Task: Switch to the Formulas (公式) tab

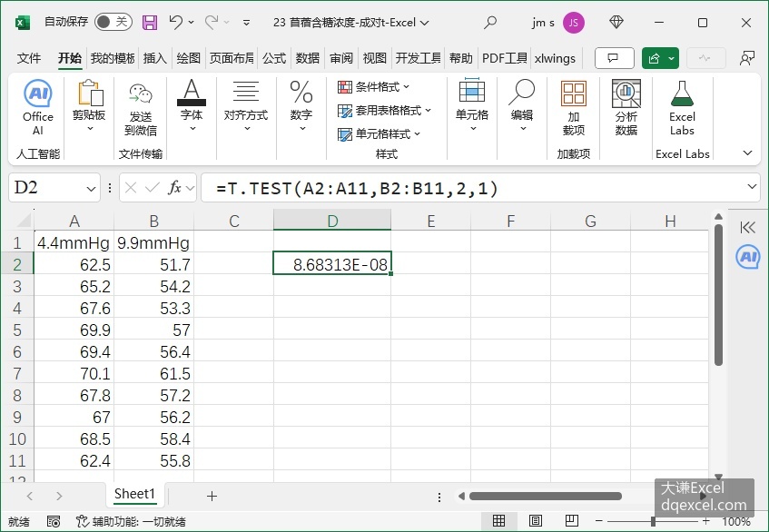Action: pyautogui.click(x=273, y=58)
